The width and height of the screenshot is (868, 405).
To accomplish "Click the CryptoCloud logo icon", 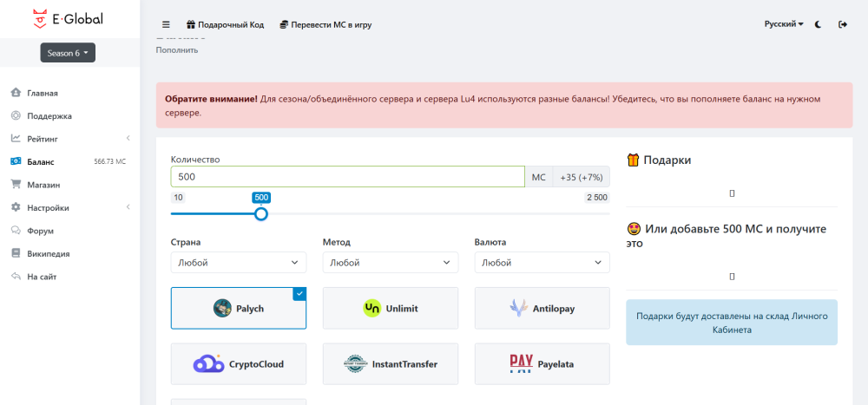I will (x=208, y=364).
